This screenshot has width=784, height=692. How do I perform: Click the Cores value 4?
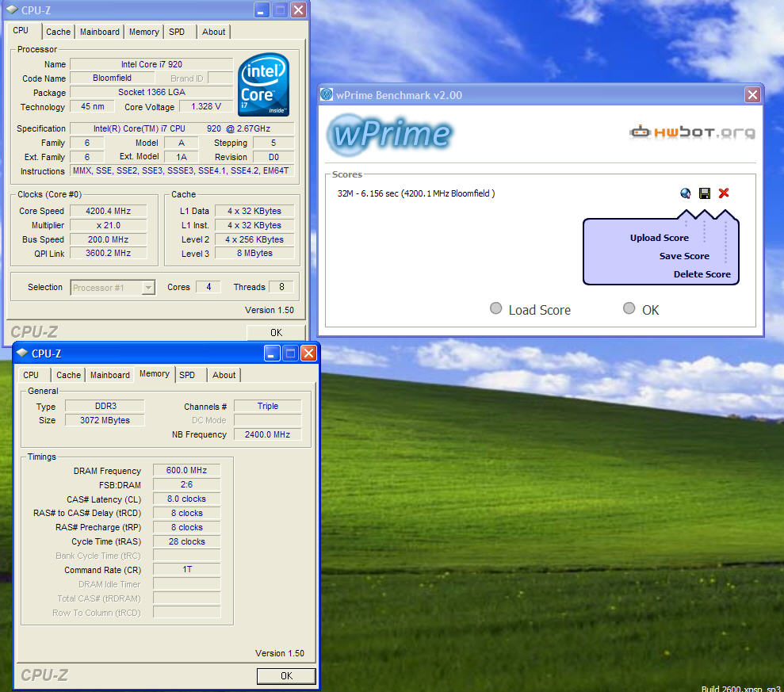208,287
